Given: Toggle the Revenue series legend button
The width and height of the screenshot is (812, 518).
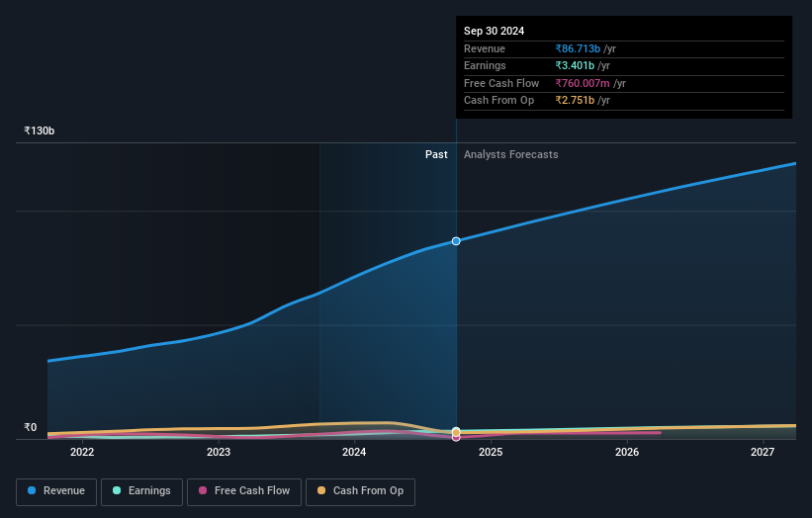Looking at the screenshot, I should (56, 491).
